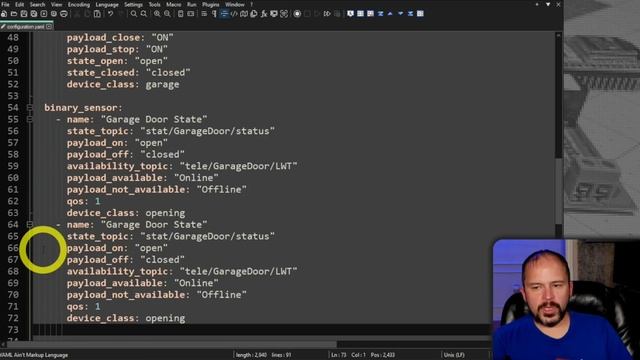
Task: Open the Macro menu
Action: coord(173,4)
